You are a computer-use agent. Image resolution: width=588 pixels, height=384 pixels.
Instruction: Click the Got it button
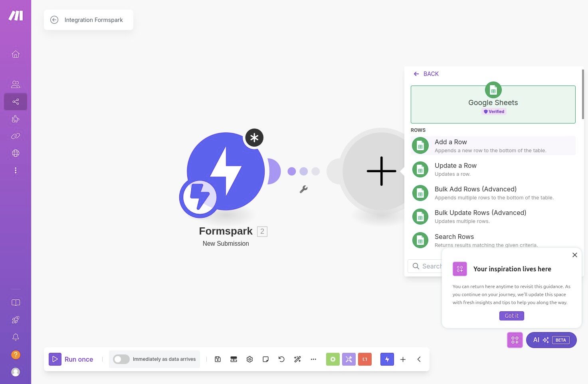click(x=512, y=316)
